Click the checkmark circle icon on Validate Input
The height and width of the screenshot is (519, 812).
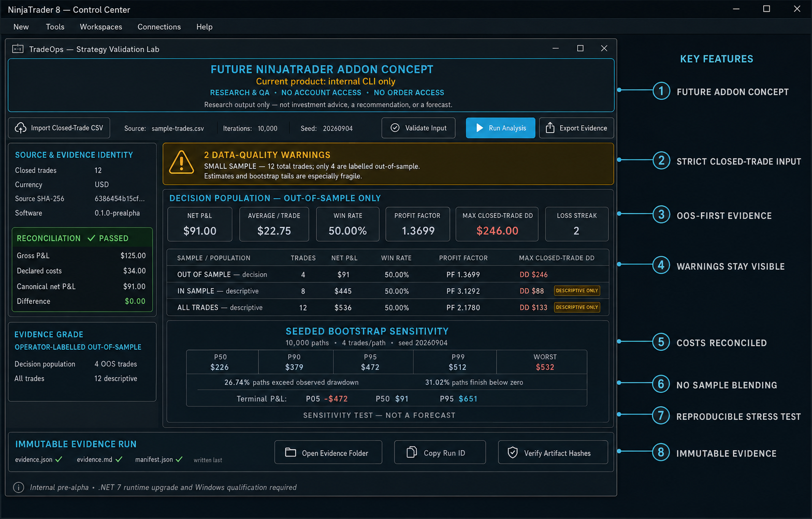pos(395,128)
